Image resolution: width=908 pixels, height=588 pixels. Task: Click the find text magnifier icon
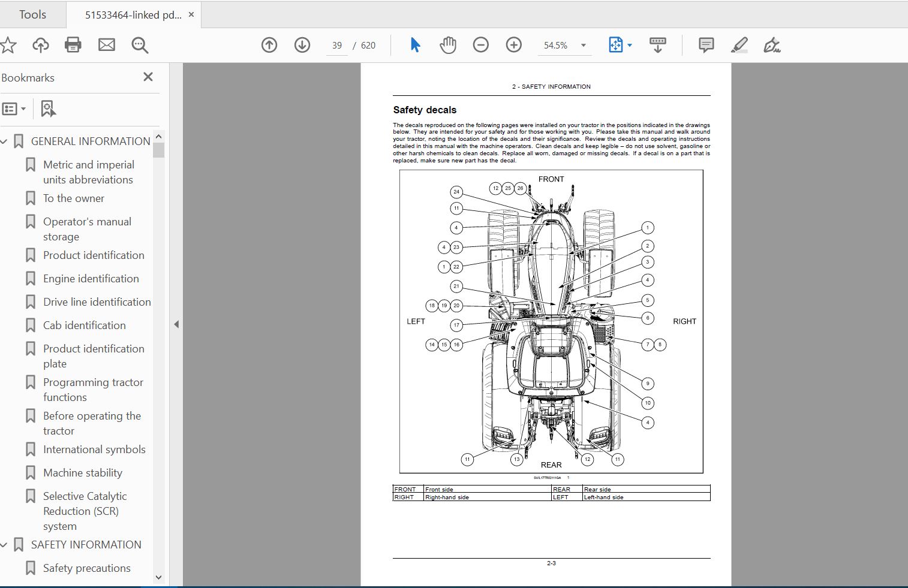tap(140, 45)
